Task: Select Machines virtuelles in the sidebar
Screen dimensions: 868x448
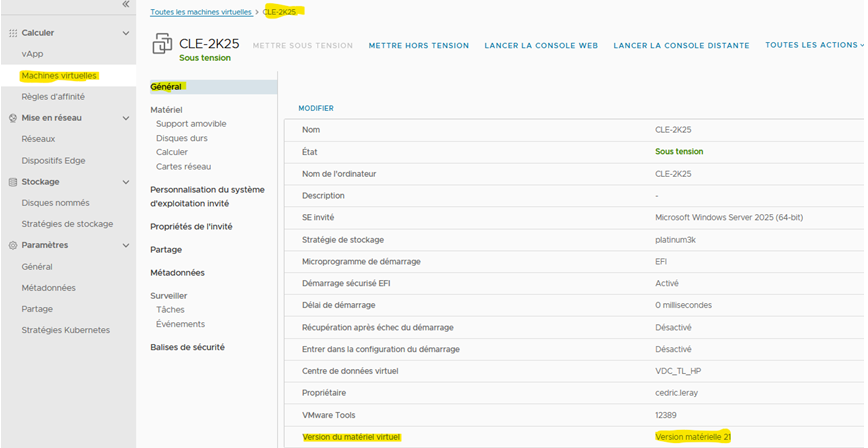Action: coord(59,75)
